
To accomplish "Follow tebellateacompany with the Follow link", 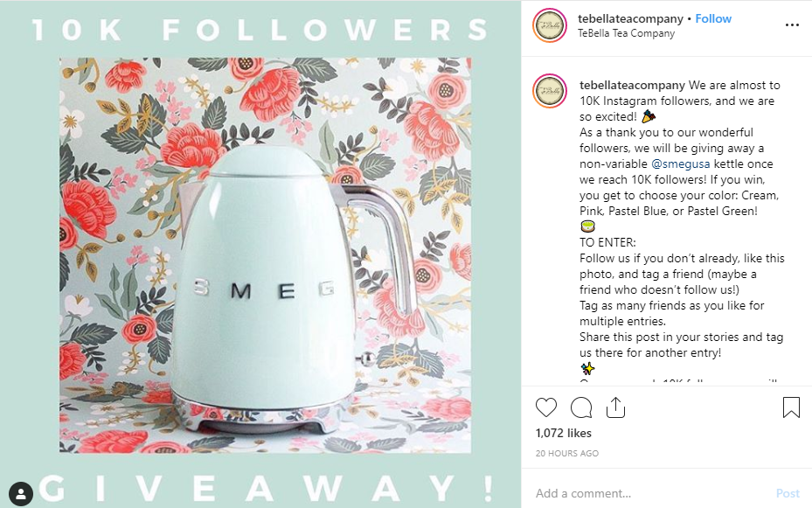I will coord(713,18).
